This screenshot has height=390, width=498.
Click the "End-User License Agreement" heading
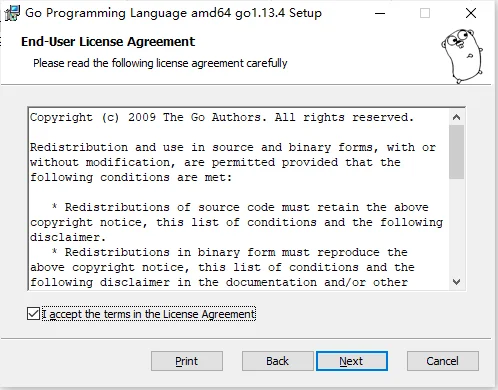point(108,42)
